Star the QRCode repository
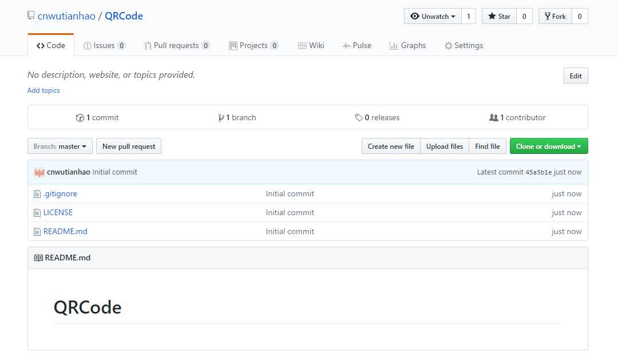 [499, 16]
